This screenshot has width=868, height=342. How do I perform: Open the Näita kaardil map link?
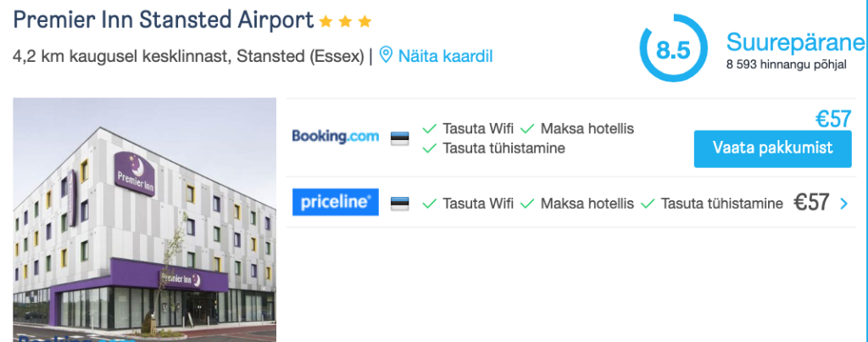(445, 56)
